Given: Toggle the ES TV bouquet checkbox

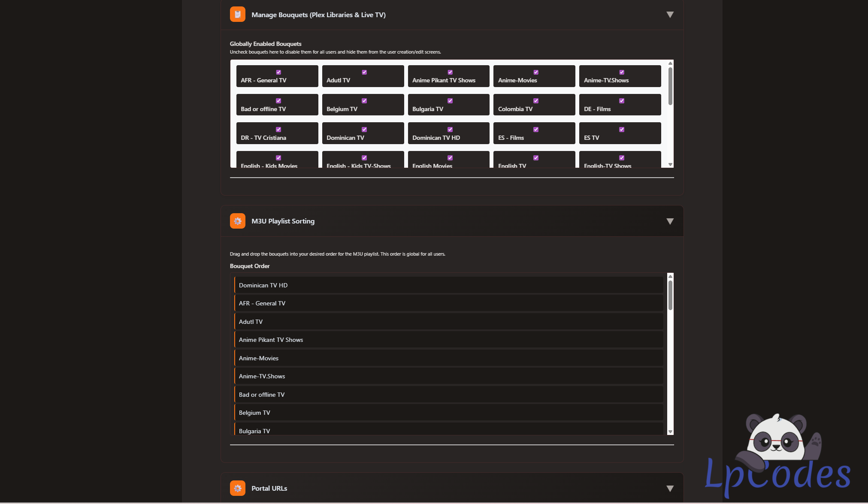Looking at the screenshot, I should pyautogui.click(x=622, y=130).
